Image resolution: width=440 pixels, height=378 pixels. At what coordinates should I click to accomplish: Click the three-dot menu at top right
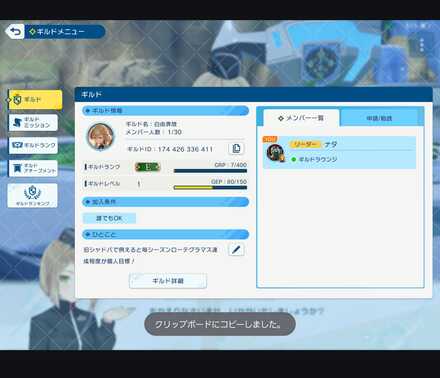point(422,45)
